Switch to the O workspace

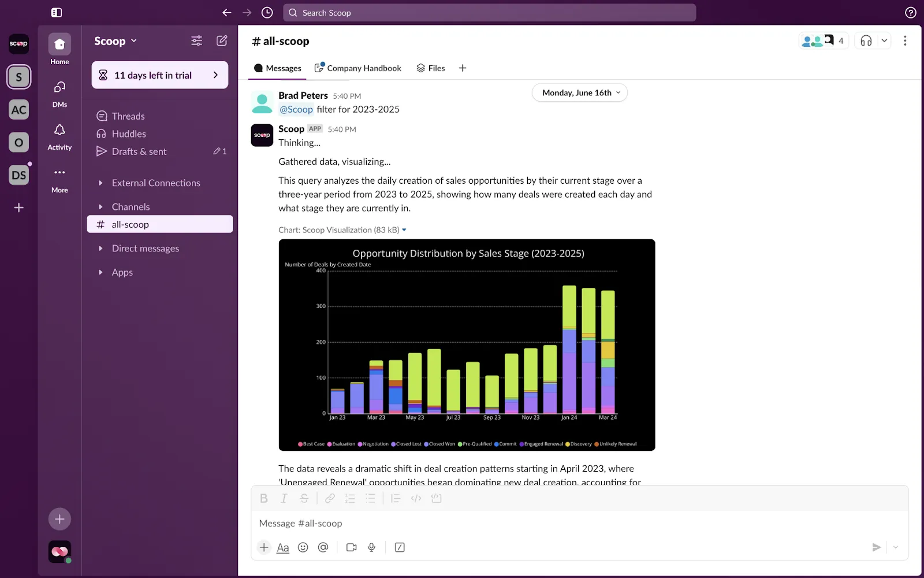pyautogui.click(x=19, y=143)
